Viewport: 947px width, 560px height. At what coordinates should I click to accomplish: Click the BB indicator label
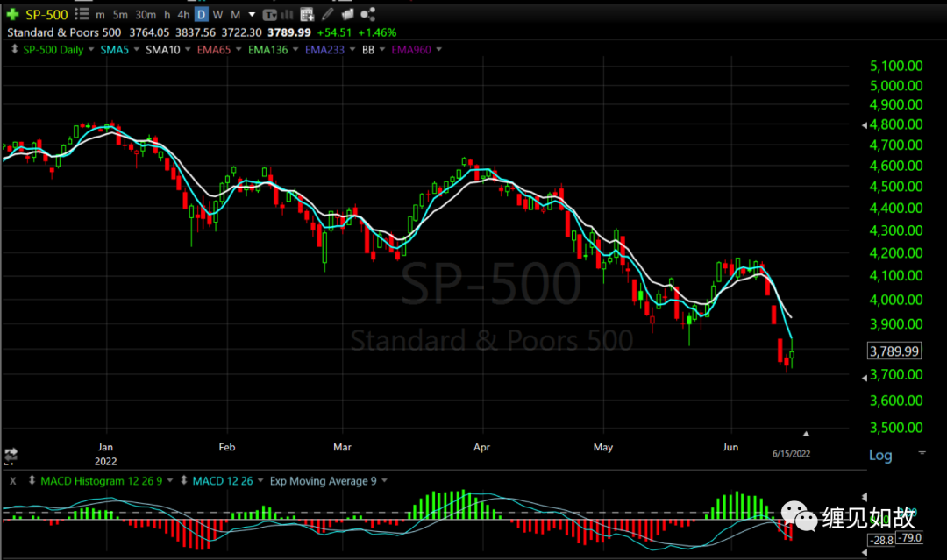coord(367,50)
